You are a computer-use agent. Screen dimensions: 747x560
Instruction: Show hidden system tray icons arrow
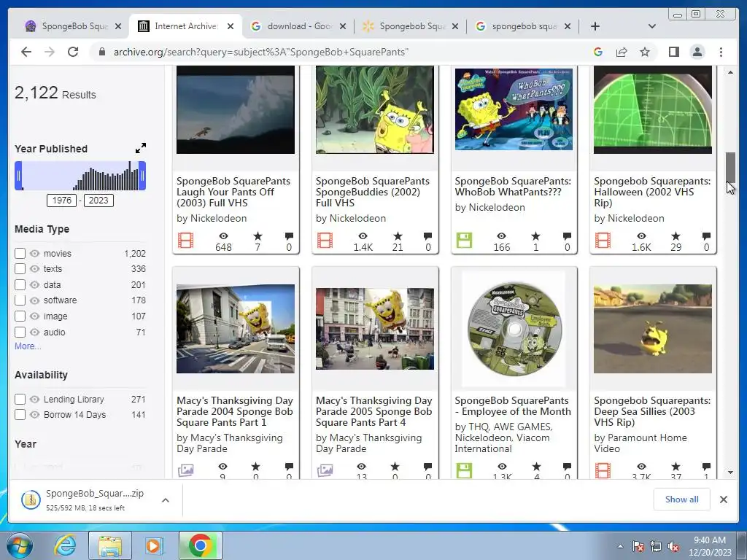click(620, 547)
